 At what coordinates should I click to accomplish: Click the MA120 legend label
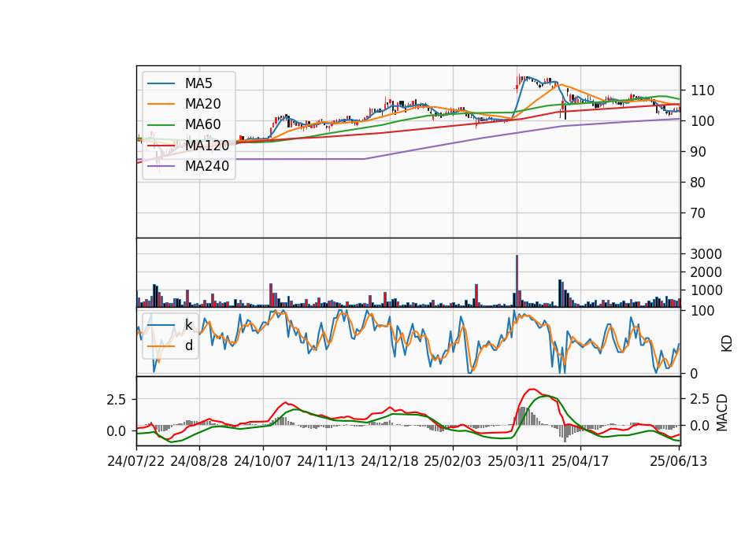tap(207, 146)
